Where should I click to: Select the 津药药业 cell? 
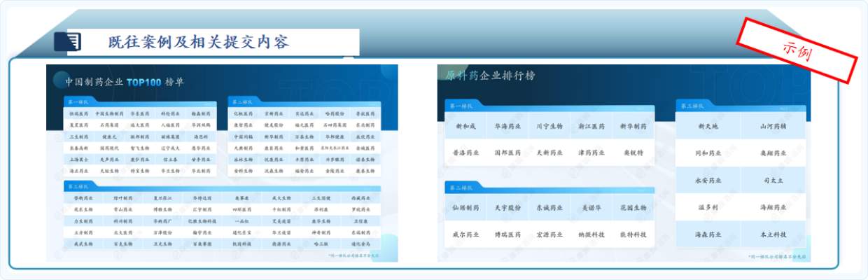tap(591, 152)
